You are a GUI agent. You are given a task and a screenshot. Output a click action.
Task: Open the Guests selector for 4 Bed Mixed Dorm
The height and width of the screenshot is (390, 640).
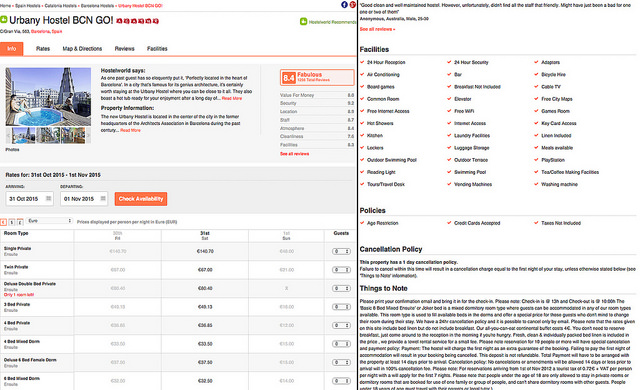click(x=341, y=344)
